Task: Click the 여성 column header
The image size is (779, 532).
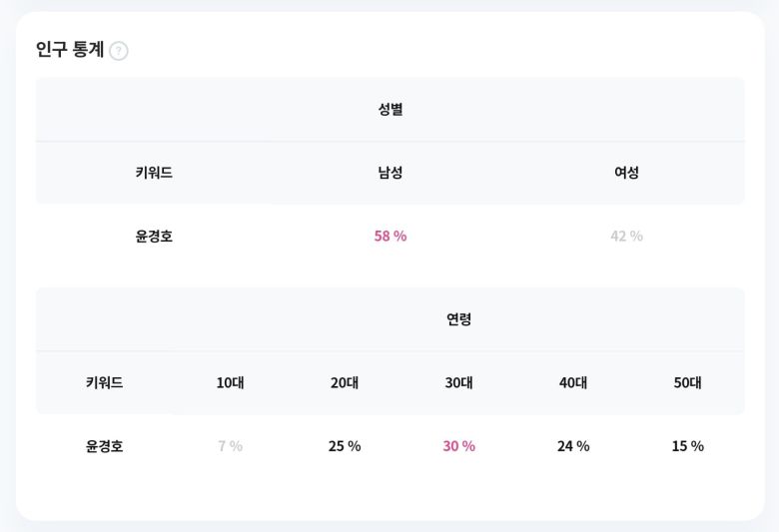Action: 626,172
